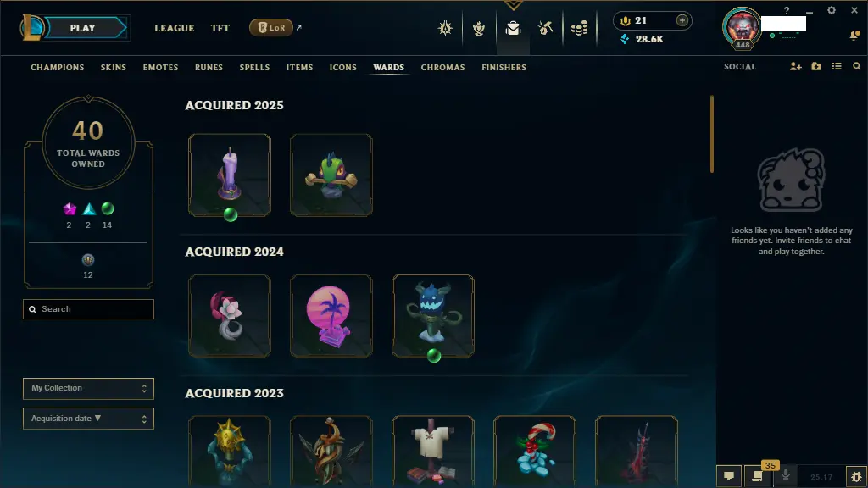Toggle the voice microphone icon

786,475
